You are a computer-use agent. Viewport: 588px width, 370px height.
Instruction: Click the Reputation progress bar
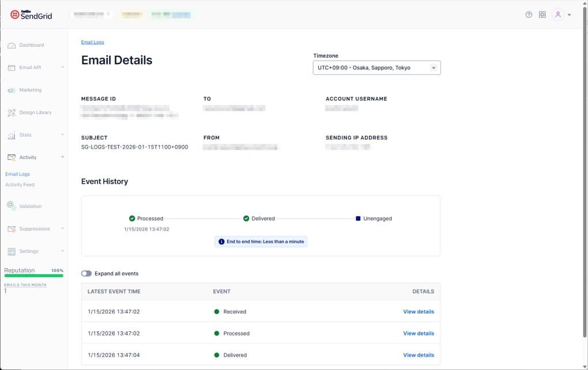(33, 275)
